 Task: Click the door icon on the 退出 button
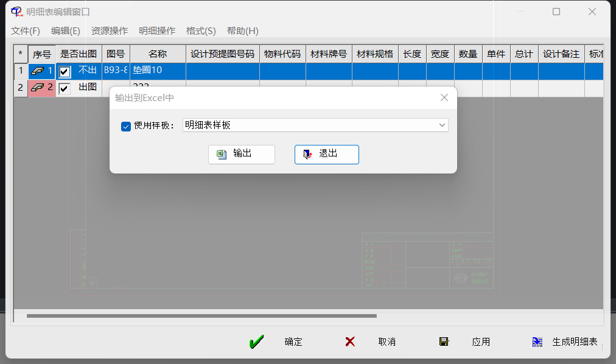[x=308, y=154]
